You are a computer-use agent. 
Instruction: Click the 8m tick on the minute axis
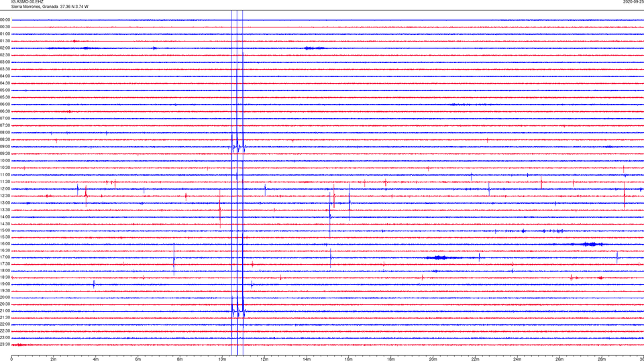(x=180, y=359)
